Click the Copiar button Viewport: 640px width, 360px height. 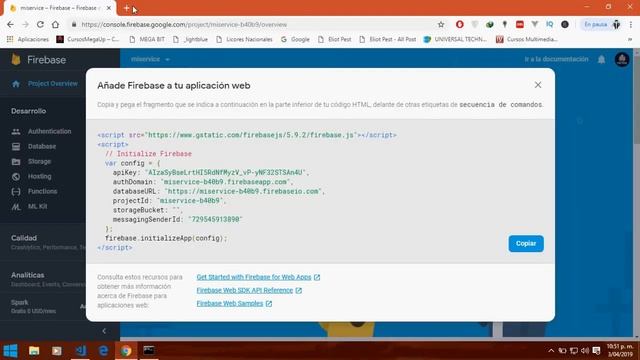tap(526, 244)
